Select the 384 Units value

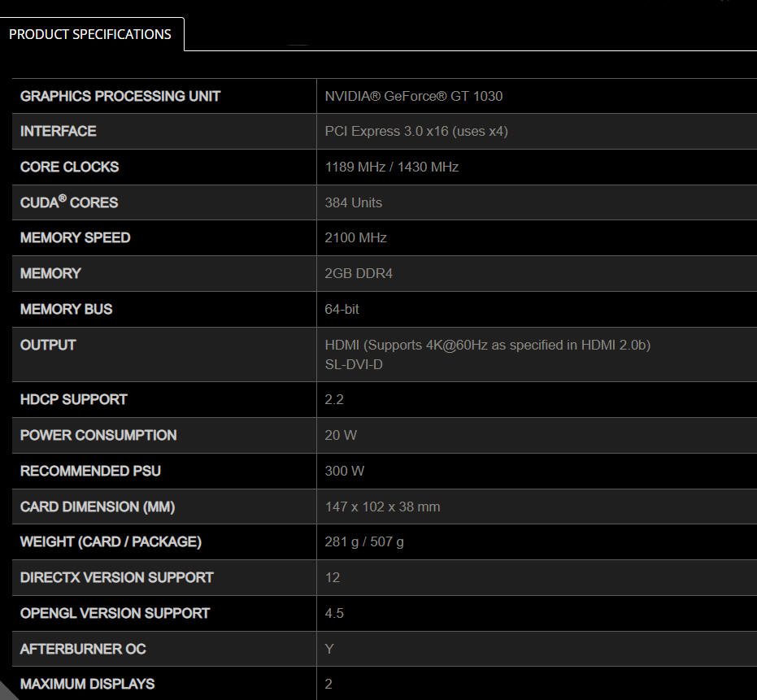pos(354,202)
